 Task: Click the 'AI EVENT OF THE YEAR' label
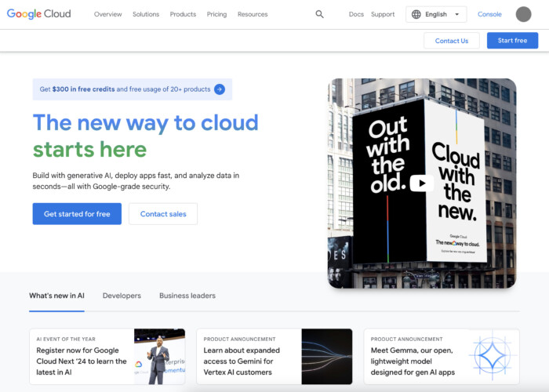(66, 339)
